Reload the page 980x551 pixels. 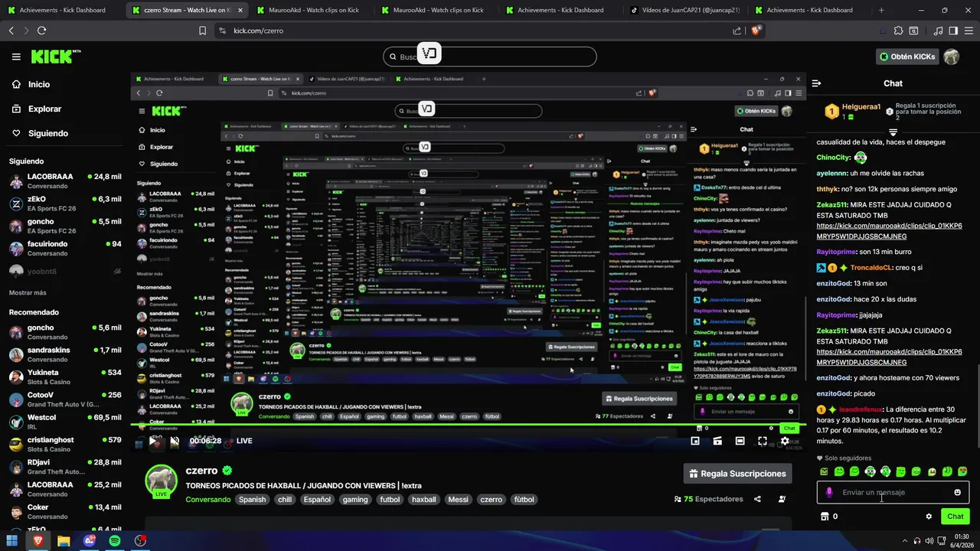point(41,31)
